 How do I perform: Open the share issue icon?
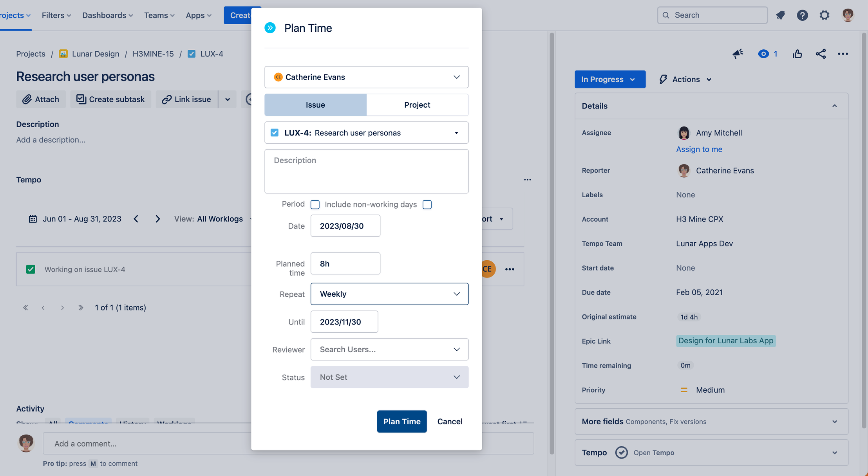(x=821, y=54)
